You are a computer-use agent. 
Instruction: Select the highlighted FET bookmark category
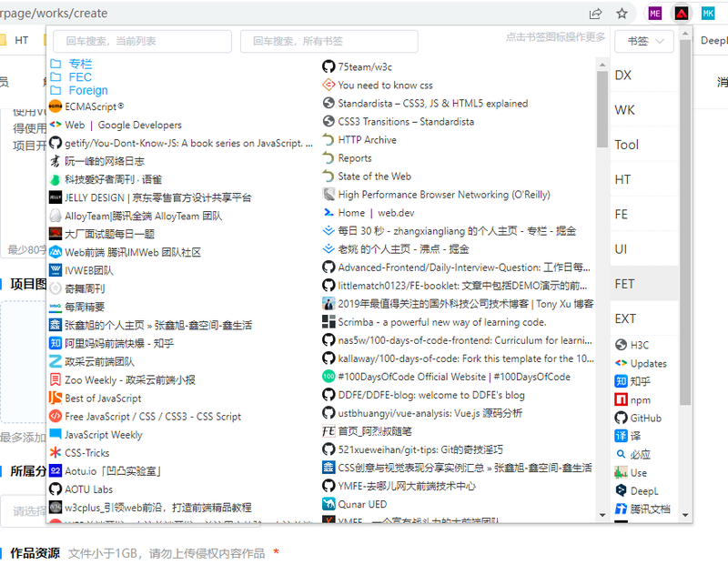point(643,283)
